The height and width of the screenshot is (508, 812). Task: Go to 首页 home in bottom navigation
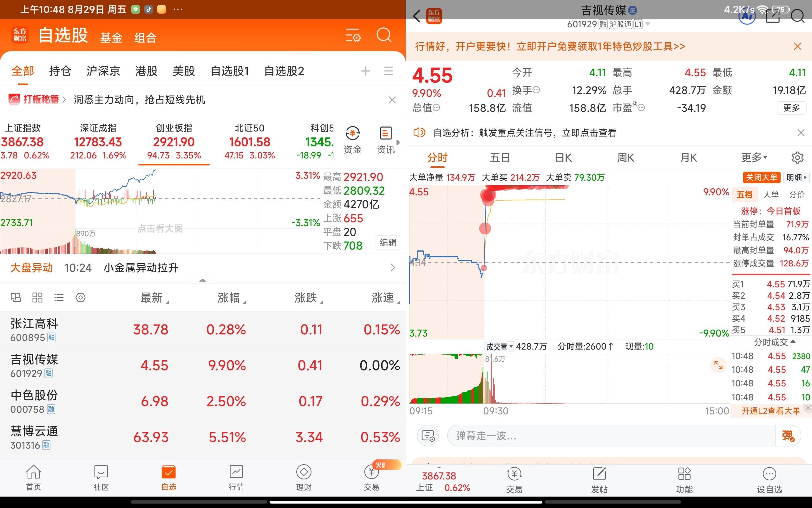pos(34,478)
